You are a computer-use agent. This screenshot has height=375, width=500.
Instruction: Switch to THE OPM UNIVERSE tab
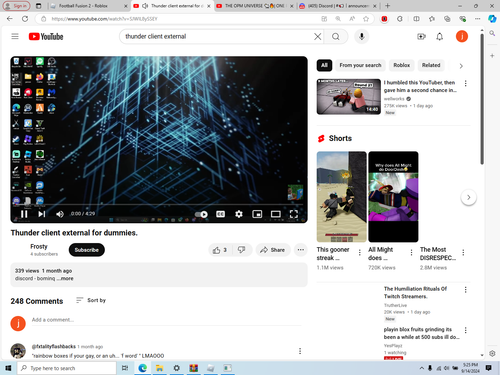(x=255, y=6)
